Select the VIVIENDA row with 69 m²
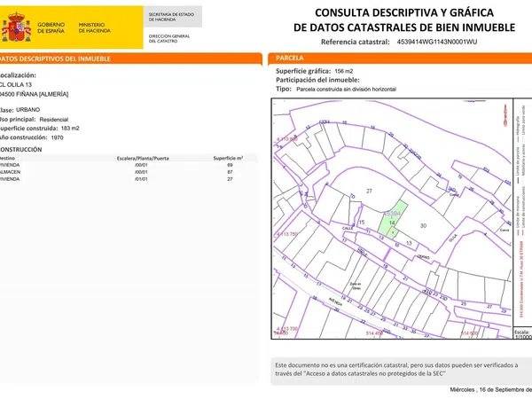Viewport: 532px width, 399px height. [129, 165]
